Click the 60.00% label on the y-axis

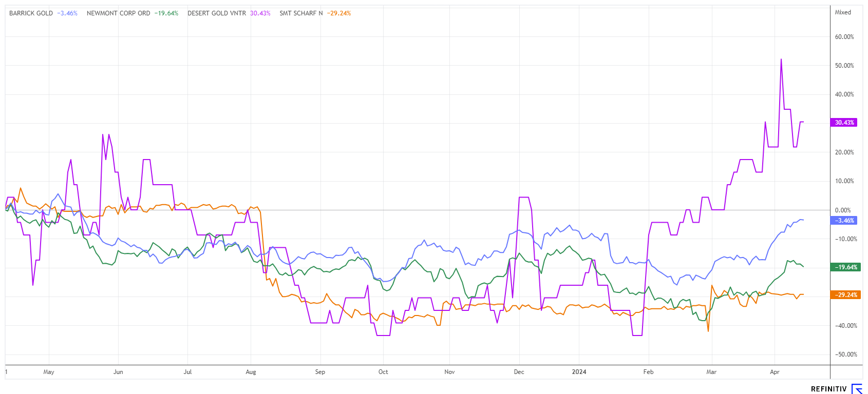844,37
